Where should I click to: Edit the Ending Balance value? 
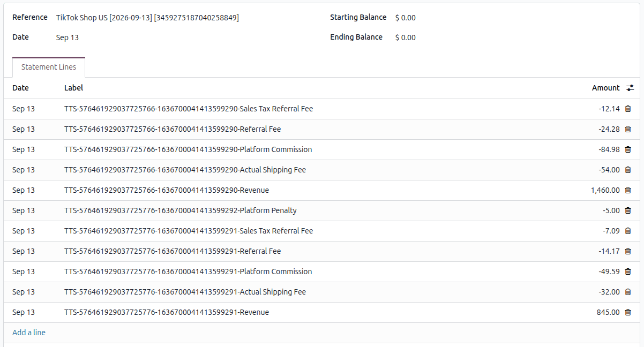click(x=406, y=37)
